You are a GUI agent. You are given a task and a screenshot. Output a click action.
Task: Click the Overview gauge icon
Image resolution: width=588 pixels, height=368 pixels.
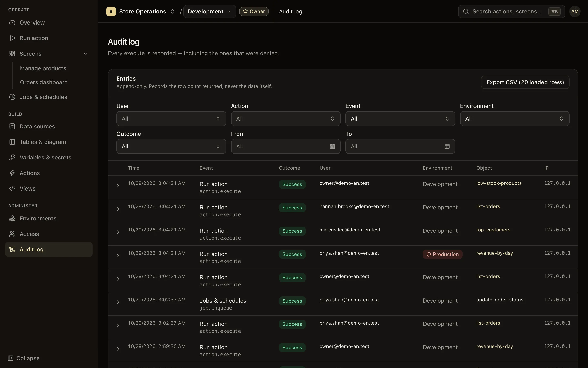pyautogui.click(x=12, y=23)
